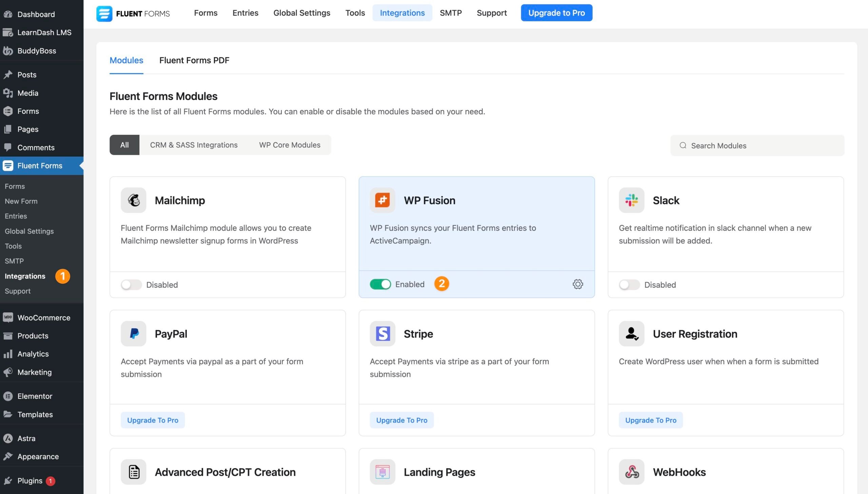The height and width of the screenshot is (494, 868).
Task: Click the User Registration module icon
Action: pyautogui.click(x=631, y=333)
